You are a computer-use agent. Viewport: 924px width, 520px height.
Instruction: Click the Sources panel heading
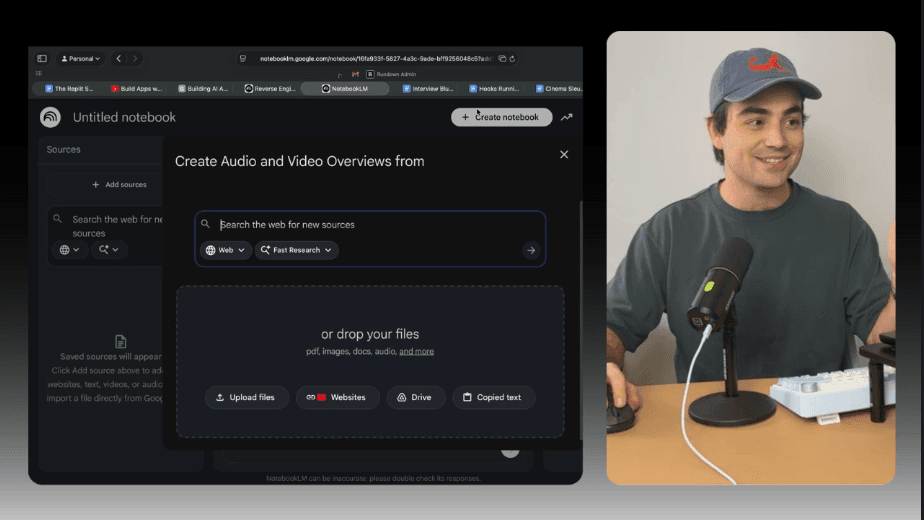point(64,150)
